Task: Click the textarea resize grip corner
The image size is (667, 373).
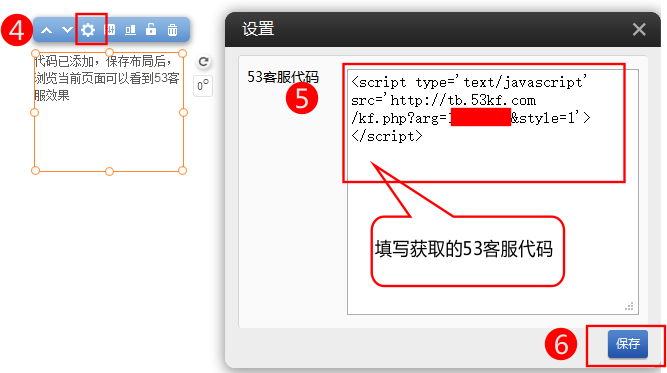Action: pos(630,306)
